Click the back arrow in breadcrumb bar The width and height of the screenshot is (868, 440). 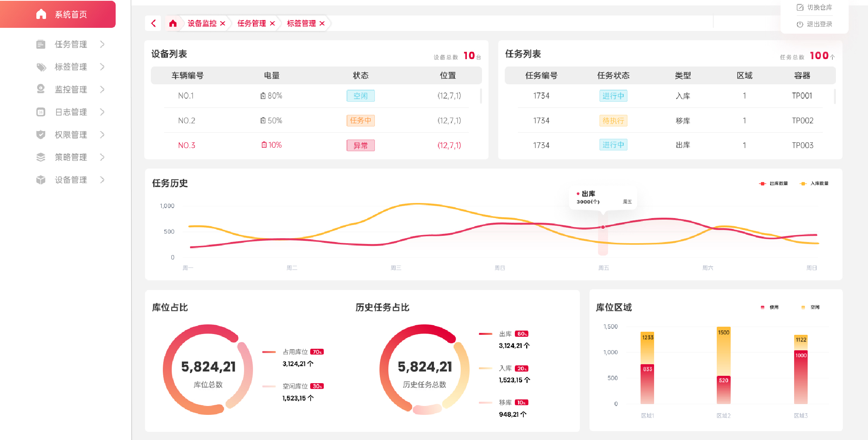coord(153,23)
